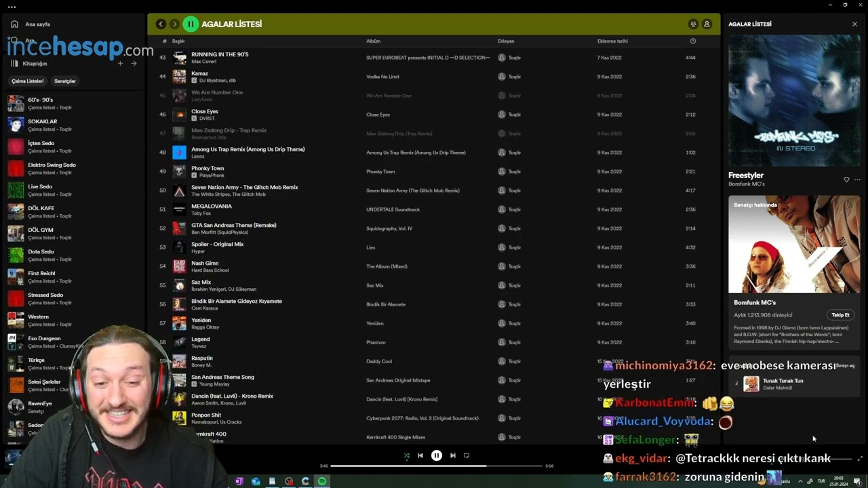
Task: Open the Dota Sedo playlist
Action: [x=73, y=256]
